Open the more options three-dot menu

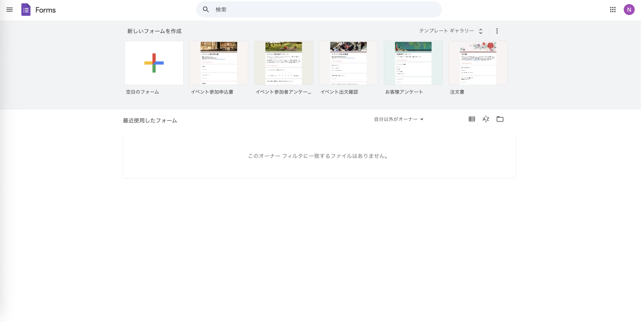pyautogui.click(x=497, y=31)
